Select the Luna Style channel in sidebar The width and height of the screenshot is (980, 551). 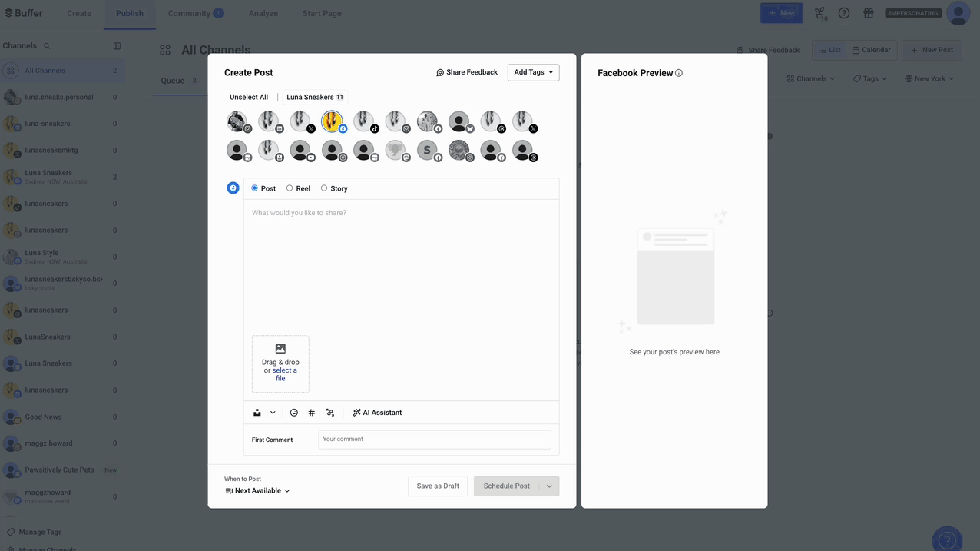(x=62, y=257)
